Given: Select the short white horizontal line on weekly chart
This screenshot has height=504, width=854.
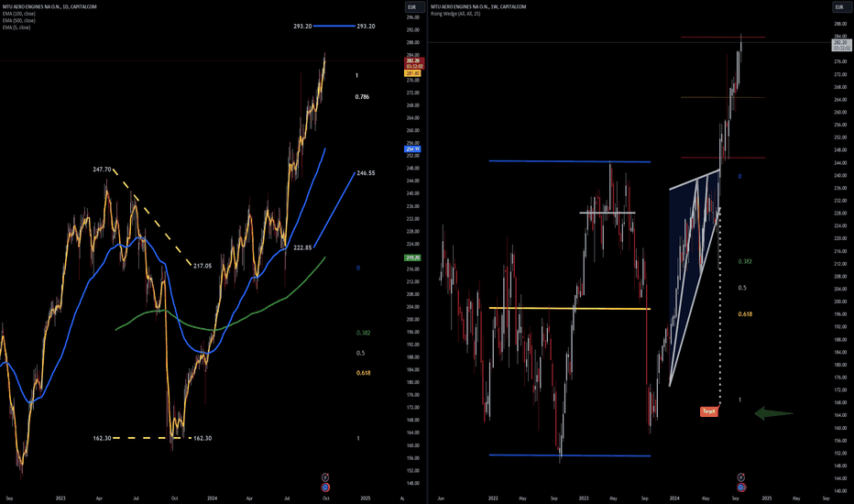Looking at the screenshot, I should (x=608, y=213).
